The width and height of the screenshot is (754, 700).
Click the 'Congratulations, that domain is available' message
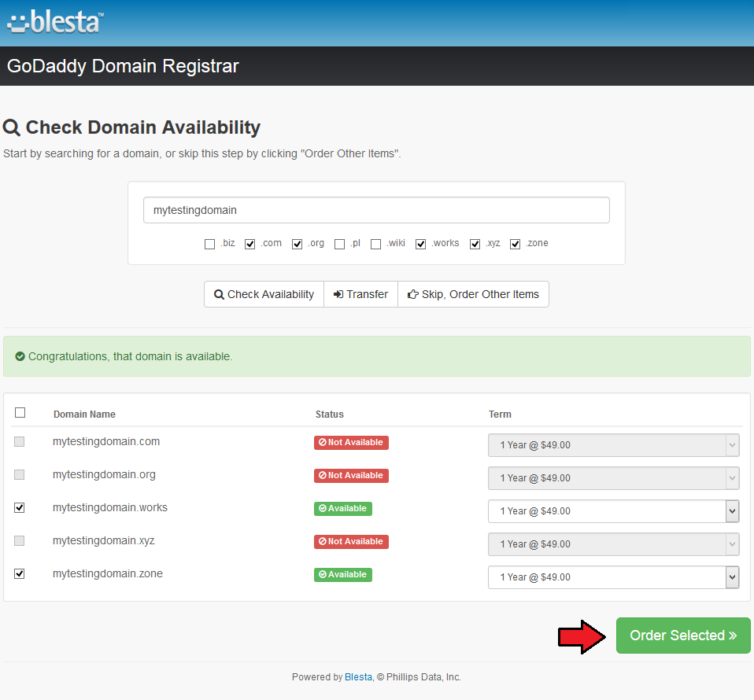pos(131,356)
